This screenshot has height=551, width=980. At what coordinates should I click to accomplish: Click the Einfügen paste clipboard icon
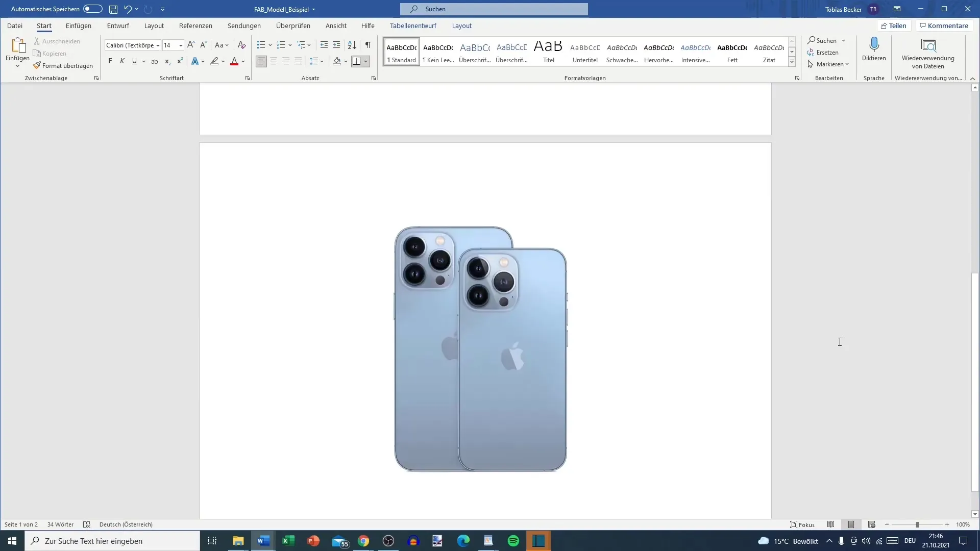point(18,46)
